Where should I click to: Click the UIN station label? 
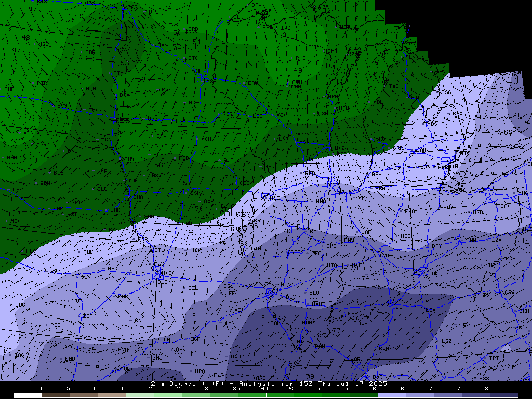[256, 249]
